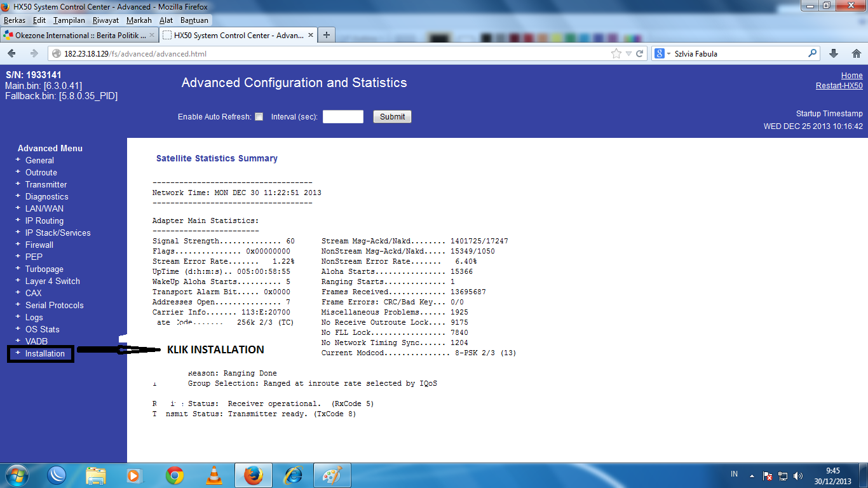Expand the Diagnostics menu entry
Viewport: 868px width, 488px height.
click(46, 196)
